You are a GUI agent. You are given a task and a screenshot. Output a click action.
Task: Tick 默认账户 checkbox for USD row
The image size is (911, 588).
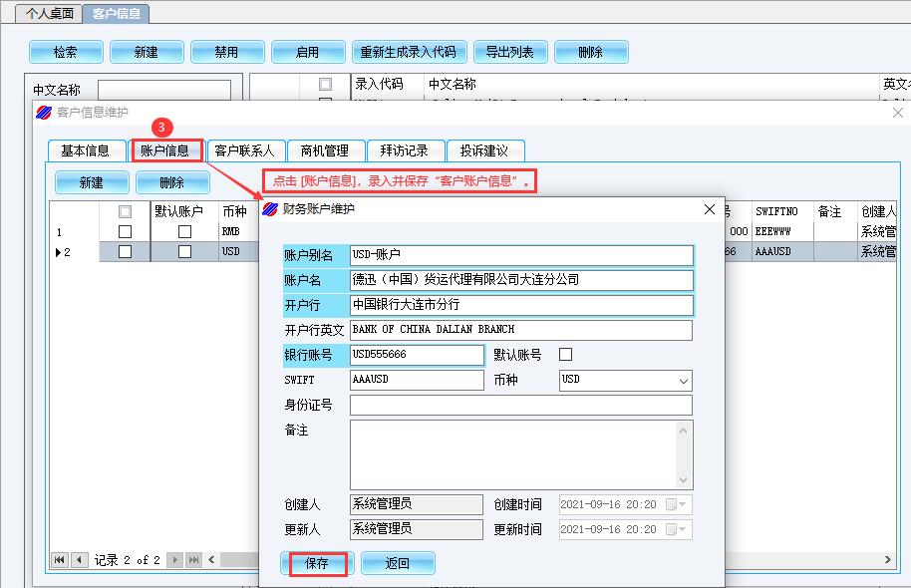tap(184, 252)
